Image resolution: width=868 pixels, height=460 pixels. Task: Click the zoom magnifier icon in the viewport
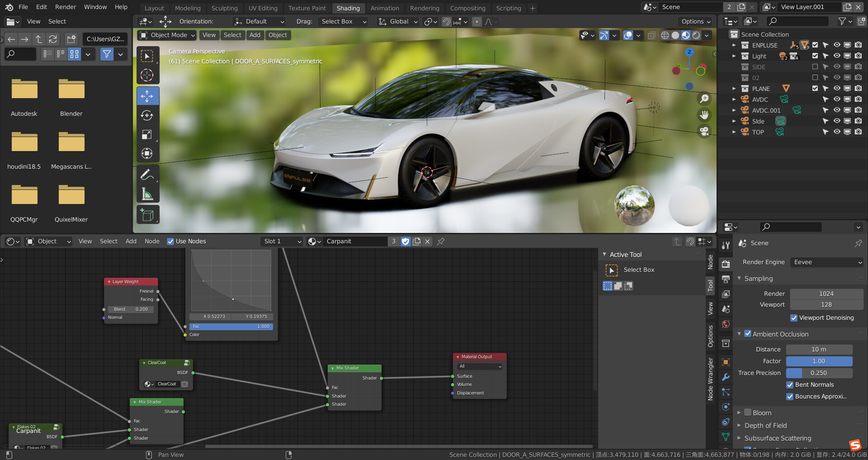coord(704,98)
